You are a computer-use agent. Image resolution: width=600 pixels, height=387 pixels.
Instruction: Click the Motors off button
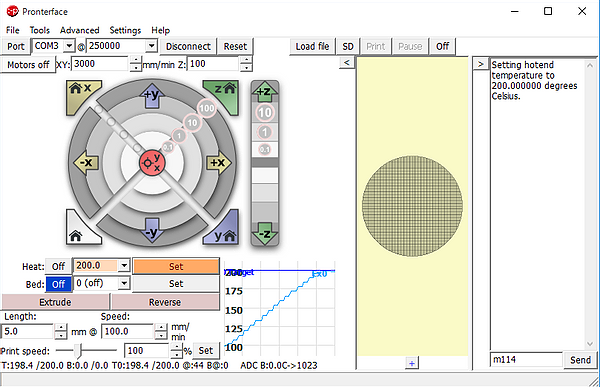click(x=28, y=65)
